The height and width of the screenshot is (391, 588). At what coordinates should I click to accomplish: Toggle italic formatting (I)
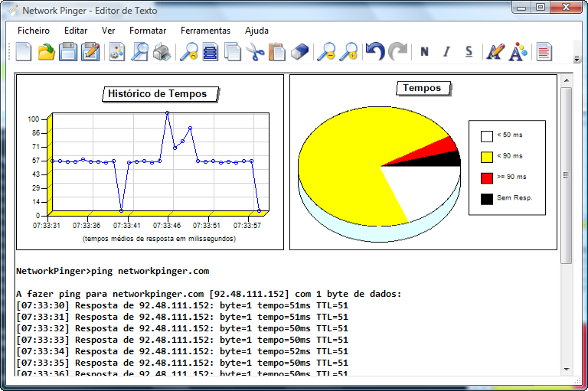(446, 52)
